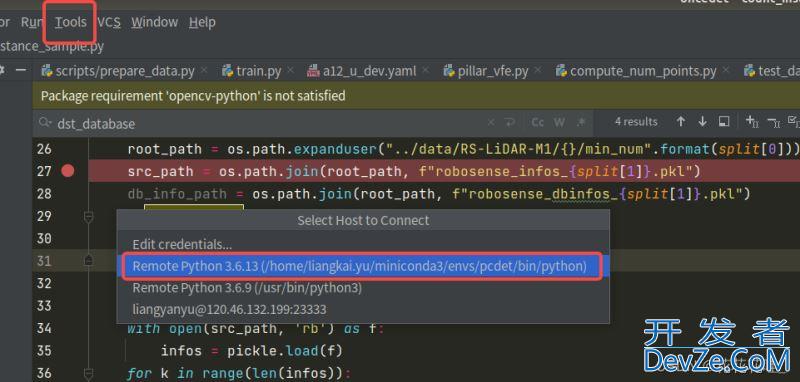Viewport: 800px width, 382px height.
Task: Hide the project tool panel
Action: click(x=20, y=70)
